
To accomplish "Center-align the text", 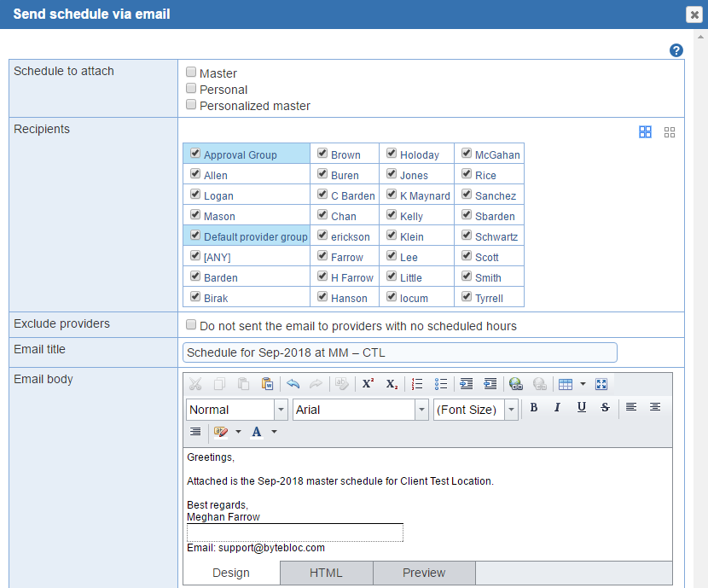I will pyautogui.click(x=655, y=407).
